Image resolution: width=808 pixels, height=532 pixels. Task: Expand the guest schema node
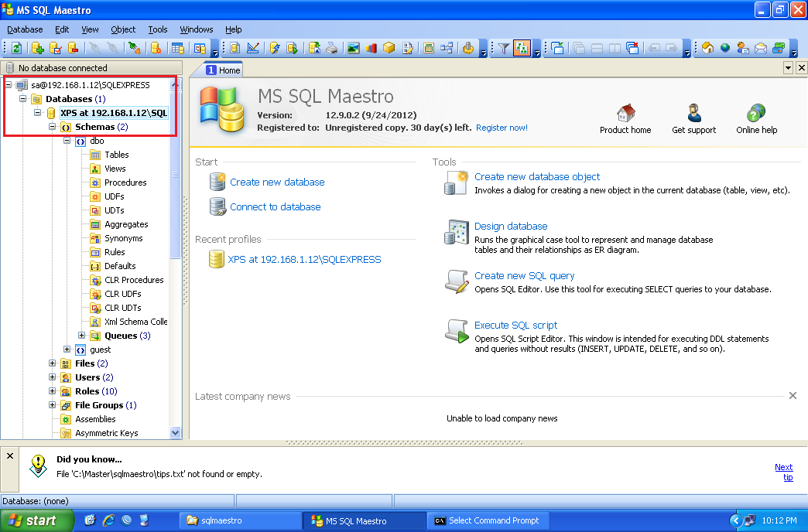[67, 349]
